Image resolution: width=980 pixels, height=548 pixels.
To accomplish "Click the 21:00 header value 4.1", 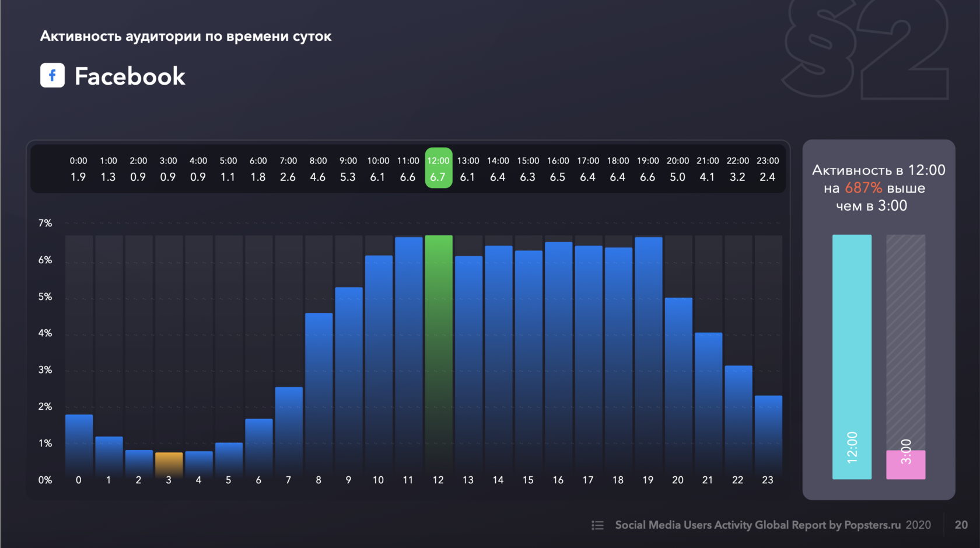I will coord(708,177).
